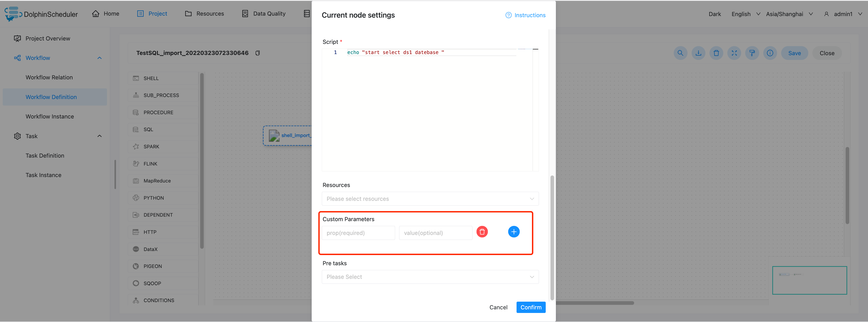Delete the custom parameter row with trash icon
868x322 pixels.
482,232
